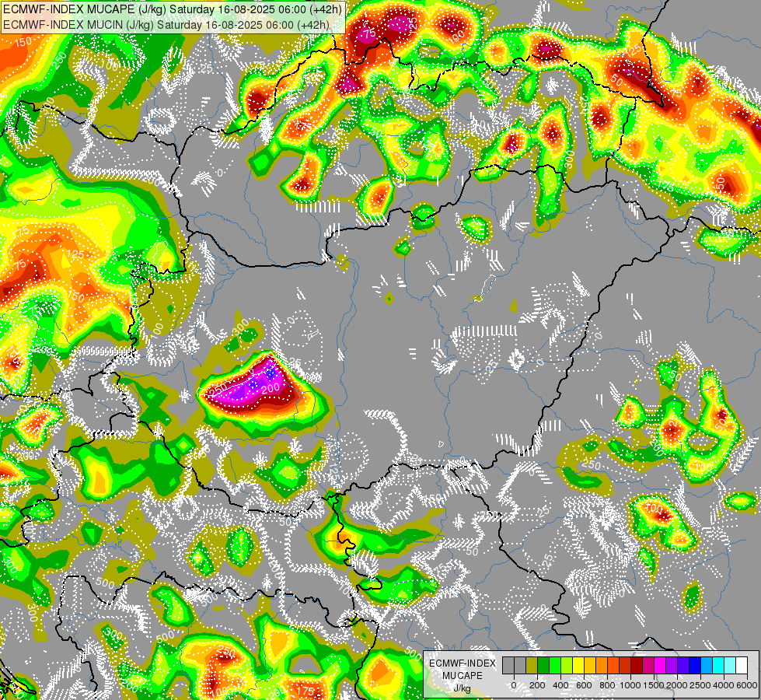Select the pure blue legend swatch before 2500
Image resolution: width=761 pixels, height=700 pixels.
tap(696, 665)
